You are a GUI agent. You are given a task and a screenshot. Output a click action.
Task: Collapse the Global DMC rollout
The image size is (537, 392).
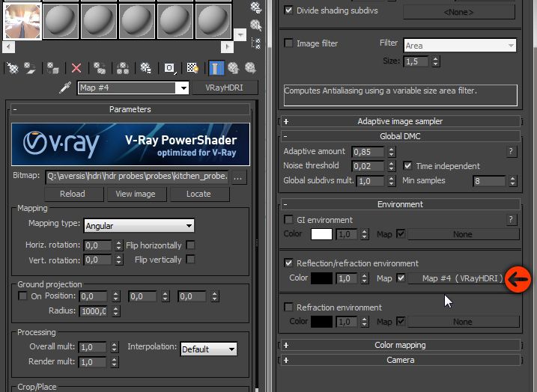tap(401, 136)
